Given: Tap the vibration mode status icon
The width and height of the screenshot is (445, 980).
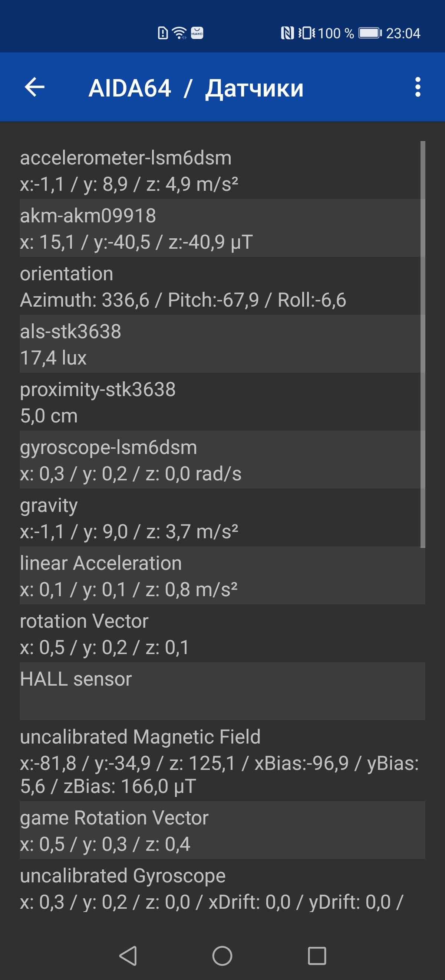Looking at the screenshot, I should (306, 33).
